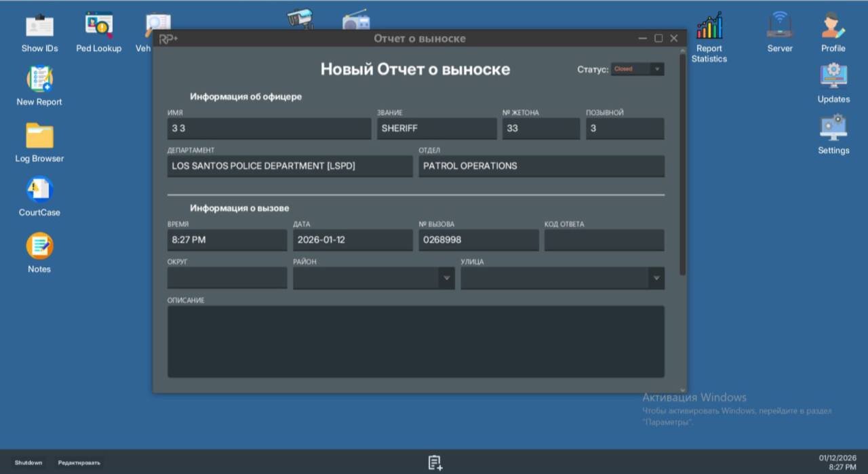The height and width of the screenshot is (474, 868).
Task: Open the Log Browser folder icon
Action: 39,136
